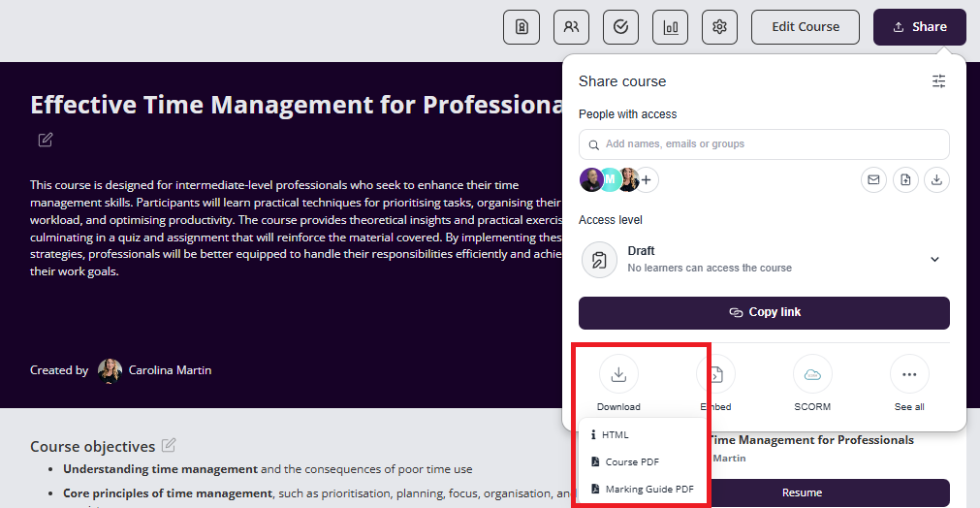Open course settings gear icon
This screenshot has width=980, height=508.
[719, 27]
